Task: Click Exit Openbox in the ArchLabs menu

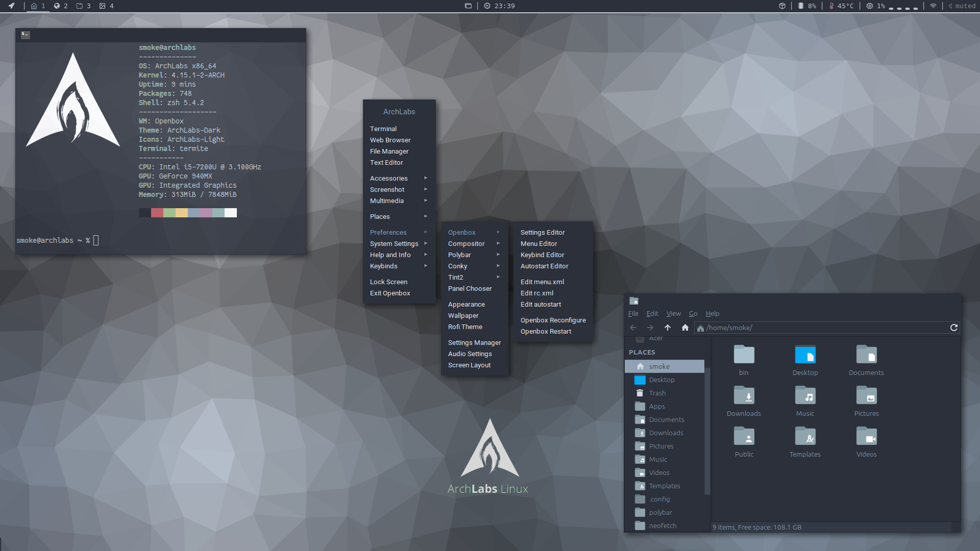Action: (x=390, y=293)
